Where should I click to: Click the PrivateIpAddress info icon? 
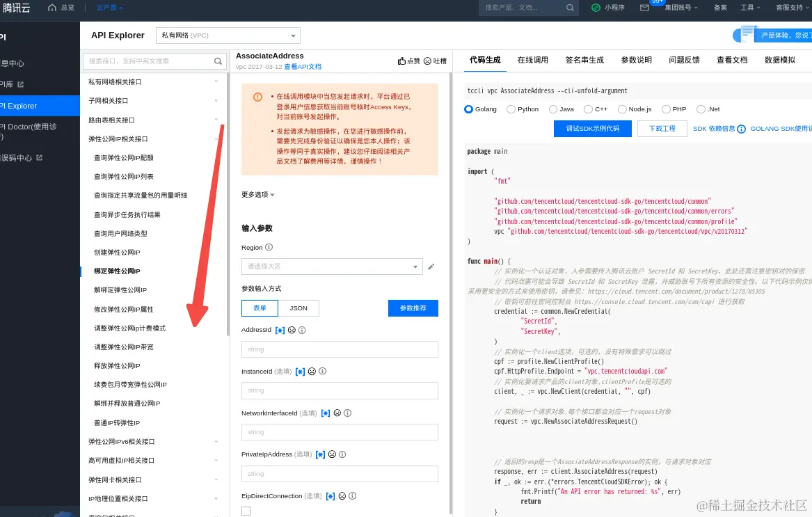[x=342, y=454]
